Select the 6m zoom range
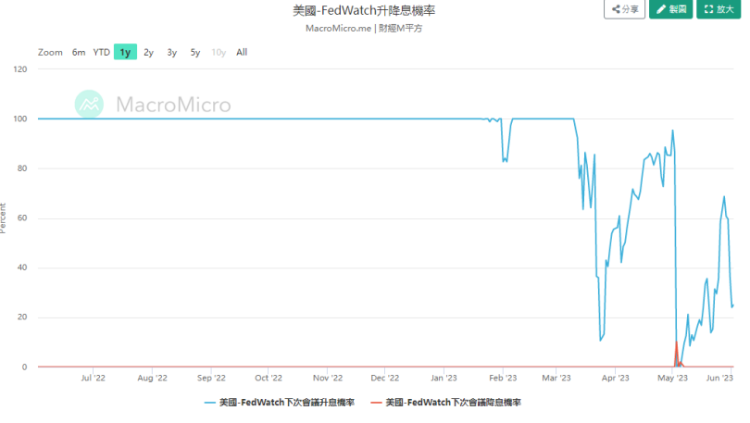The height and width of the screenshot is (423, 750). [78, 52]
